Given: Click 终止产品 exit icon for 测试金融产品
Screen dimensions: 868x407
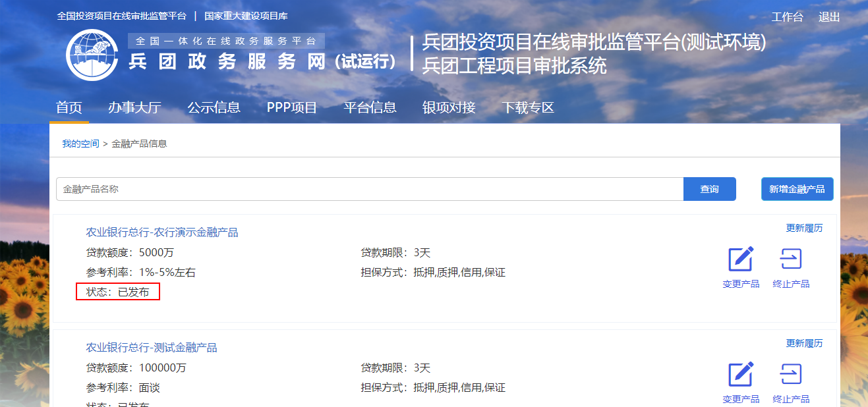Looking at the screenshot, I should tap(791, 375).
